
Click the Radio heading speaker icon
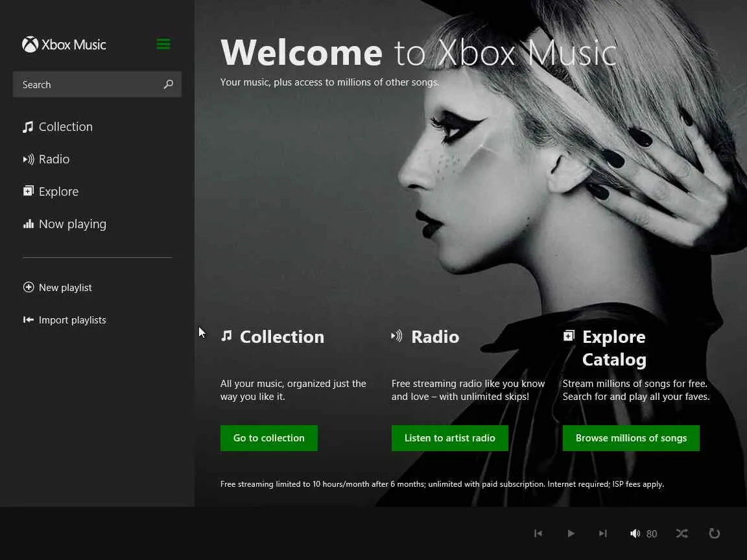(x=397, y=336)
